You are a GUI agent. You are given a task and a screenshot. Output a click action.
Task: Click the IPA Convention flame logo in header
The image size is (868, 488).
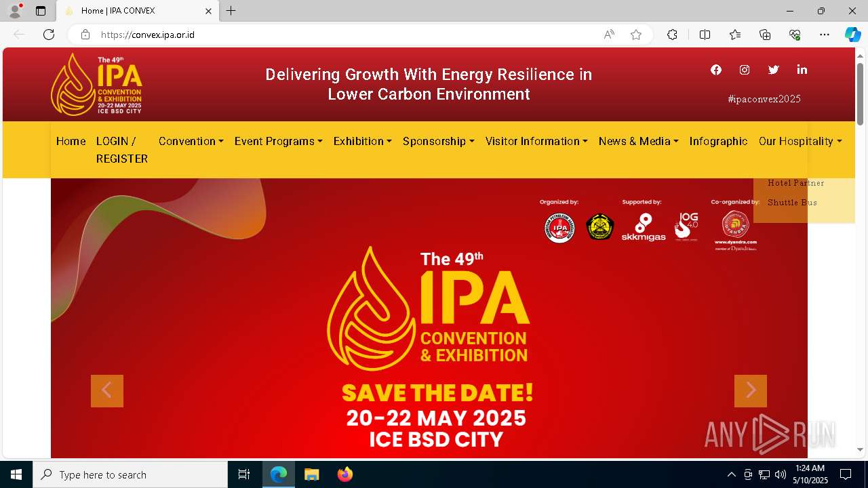96,85
